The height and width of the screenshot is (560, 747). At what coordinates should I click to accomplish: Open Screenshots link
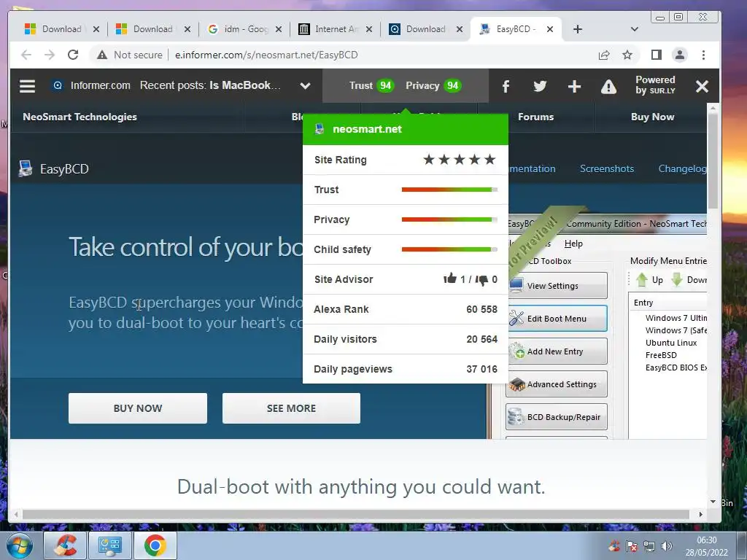pyautogui.click(x=607, y=168)
